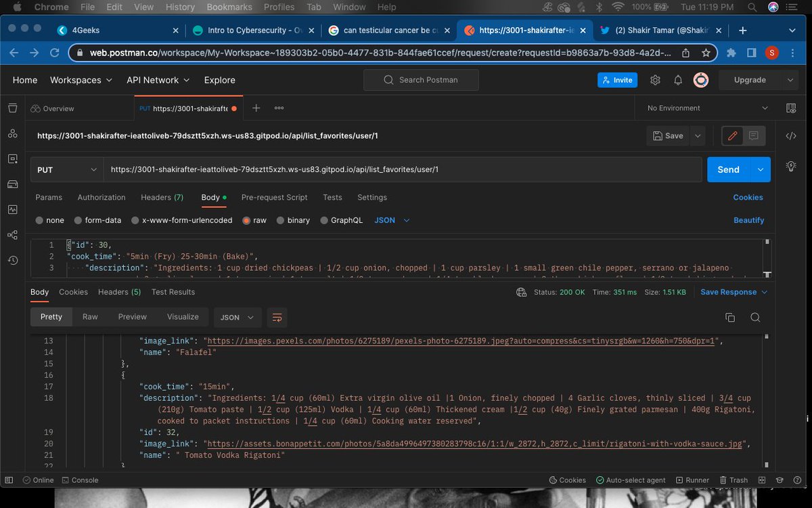
Task: Open the tab overflow ellipsis
Action: (x=279, y=108)
